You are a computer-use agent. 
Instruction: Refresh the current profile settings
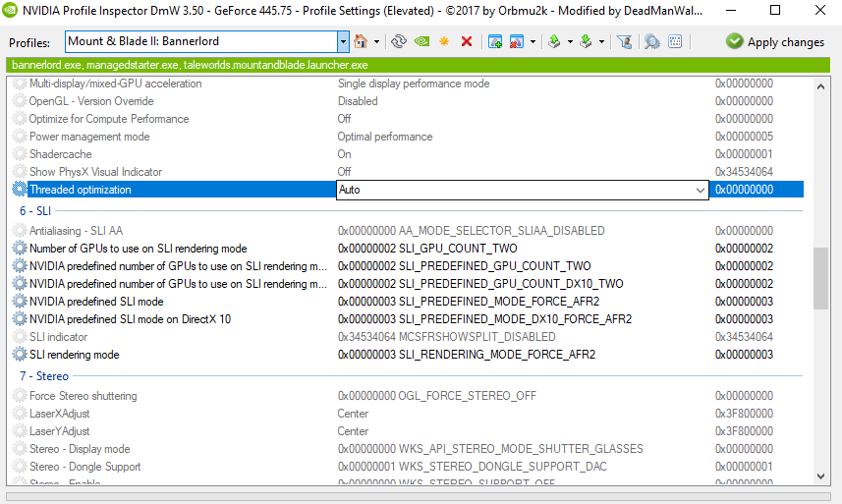click(399, 41)
